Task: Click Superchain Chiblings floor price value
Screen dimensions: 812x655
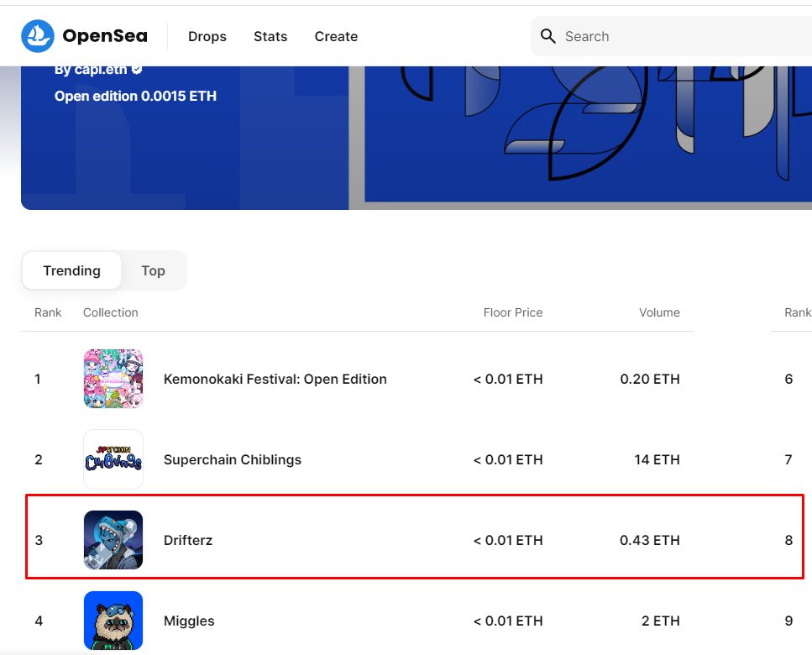Action: point(508,460)
